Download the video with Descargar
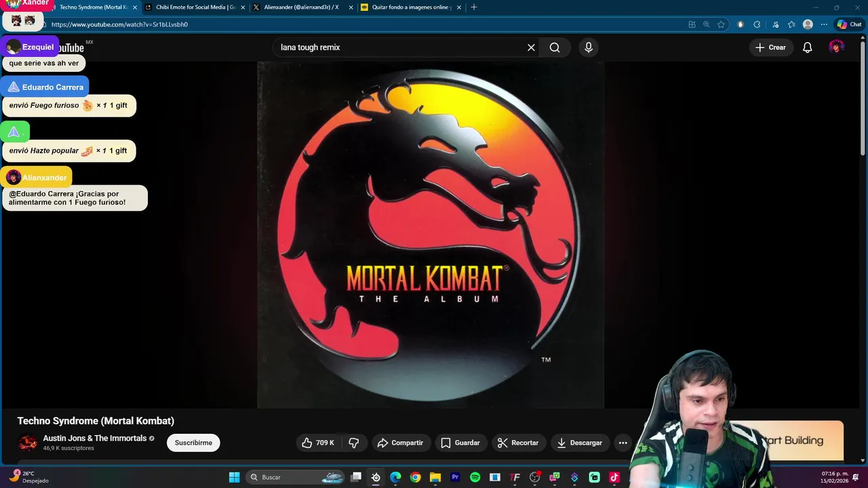Viewport: 868px width, 488px height. (x=580, y=443)
